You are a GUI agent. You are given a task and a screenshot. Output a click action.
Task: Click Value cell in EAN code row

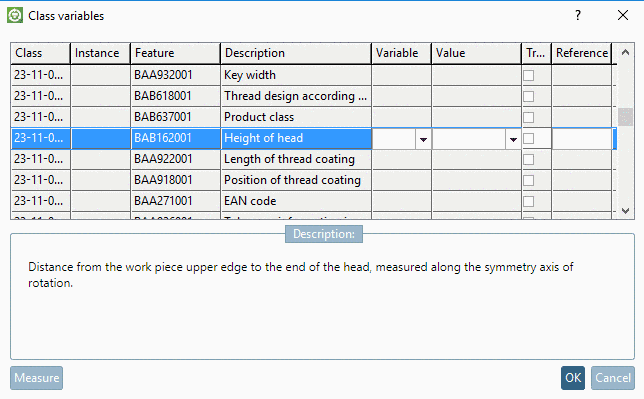[476, 201]
